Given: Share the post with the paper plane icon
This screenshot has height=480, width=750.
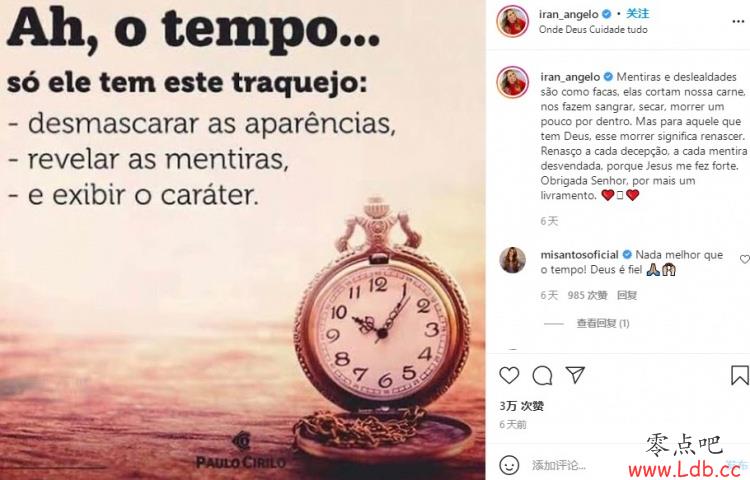Looking at the screenshot, I should (575, 375).
